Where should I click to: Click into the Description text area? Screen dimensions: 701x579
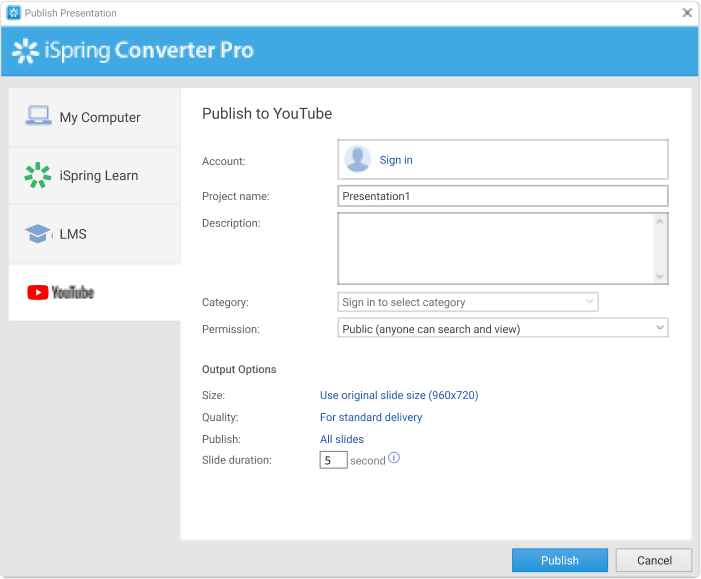click(496, 249)
